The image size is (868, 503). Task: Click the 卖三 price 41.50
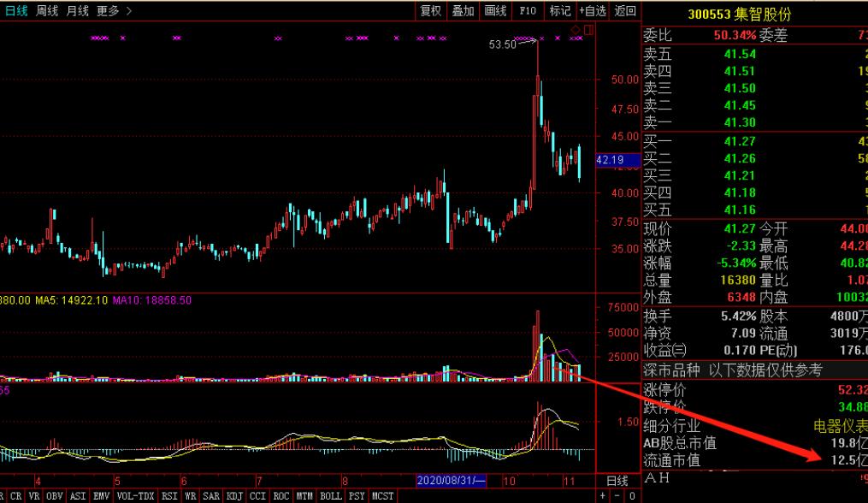click(740, 88)
